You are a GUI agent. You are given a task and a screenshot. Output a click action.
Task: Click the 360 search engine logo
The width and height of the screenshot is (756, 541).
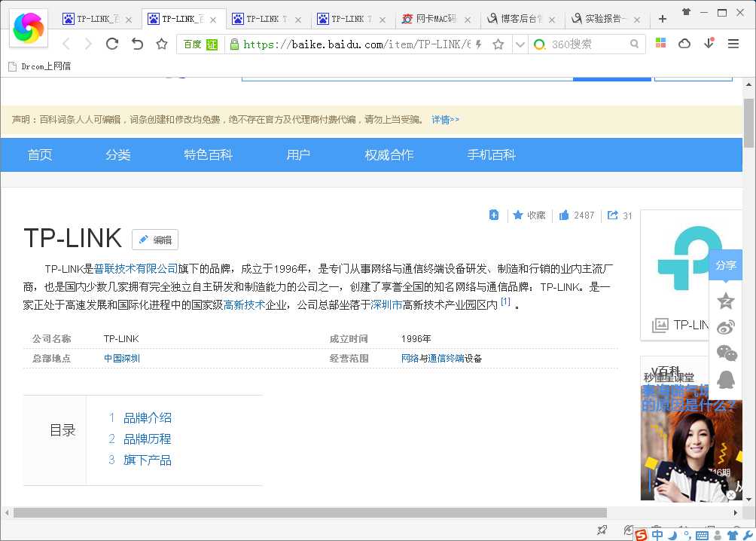pyautogui.click(x=540, y=44)
